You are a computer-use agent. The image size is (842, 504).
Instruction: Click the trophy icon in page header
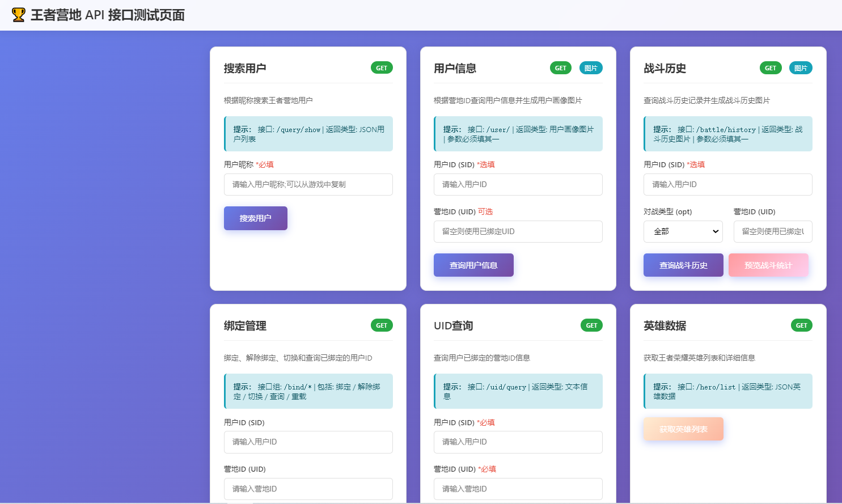pos(18,15)
